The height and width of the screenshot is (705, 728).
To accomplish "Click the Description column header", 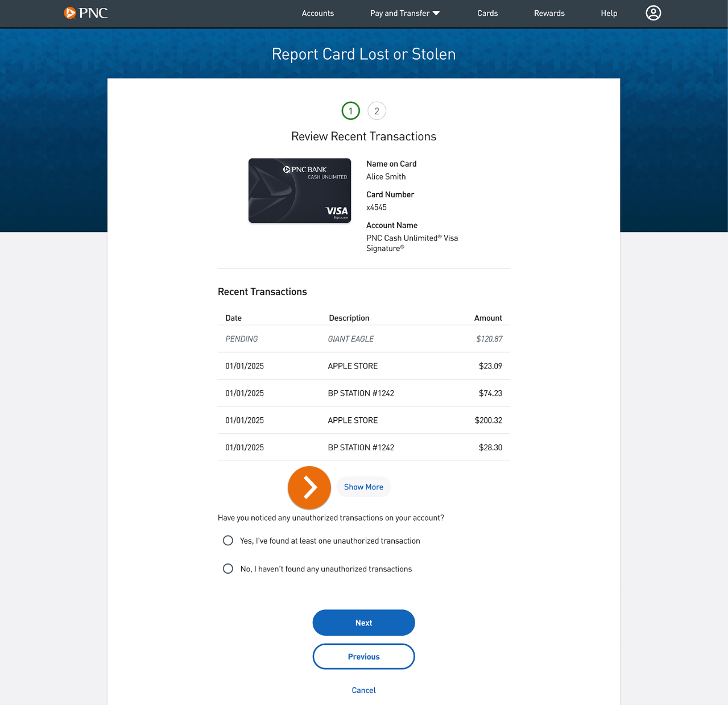I will pos(349,318).
